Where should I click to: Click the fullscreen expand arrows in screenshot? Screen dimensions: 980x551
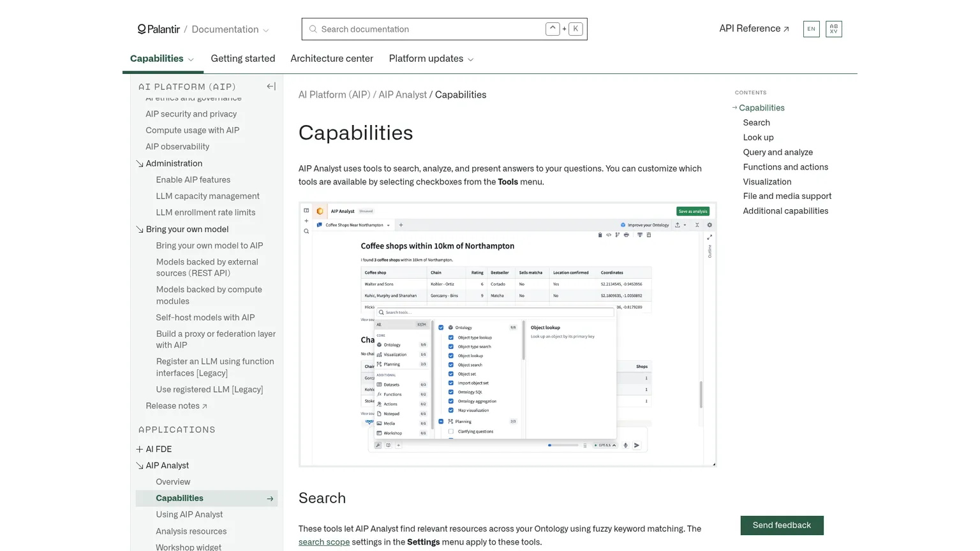[709, 237]
